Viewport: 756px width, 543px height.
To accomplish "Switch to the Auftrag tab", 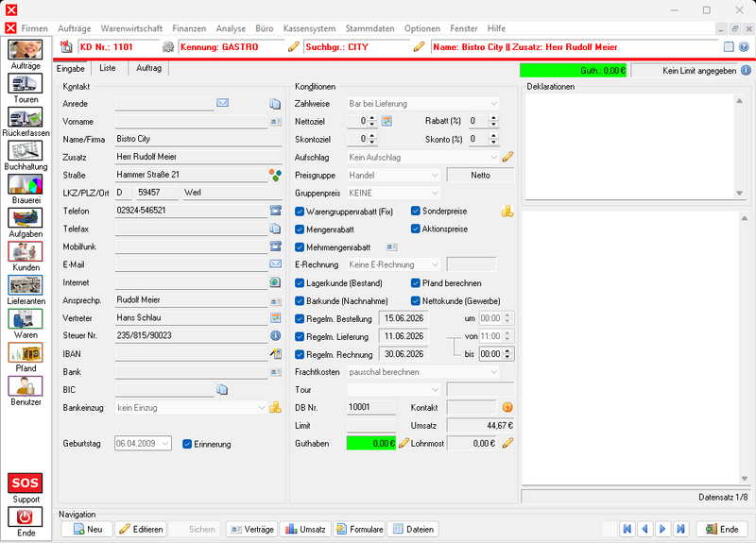I will pos(148,68).
